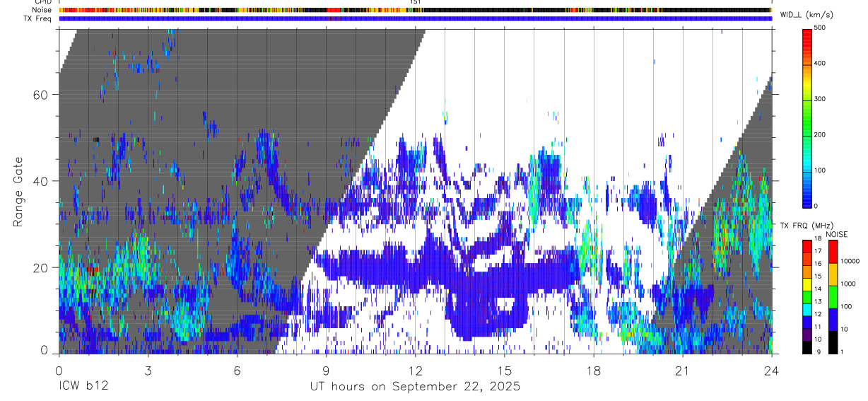Click the '15' UT hour tick label
Viewport: 868px width, 401px height.
tap(505, 371)
